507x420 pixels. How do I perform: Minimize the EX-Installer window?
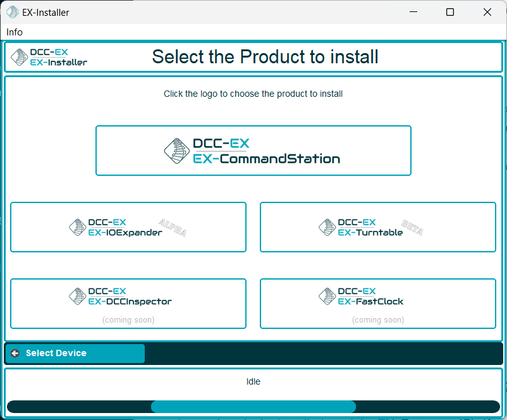pyautogui.click(x=413, y=12)
